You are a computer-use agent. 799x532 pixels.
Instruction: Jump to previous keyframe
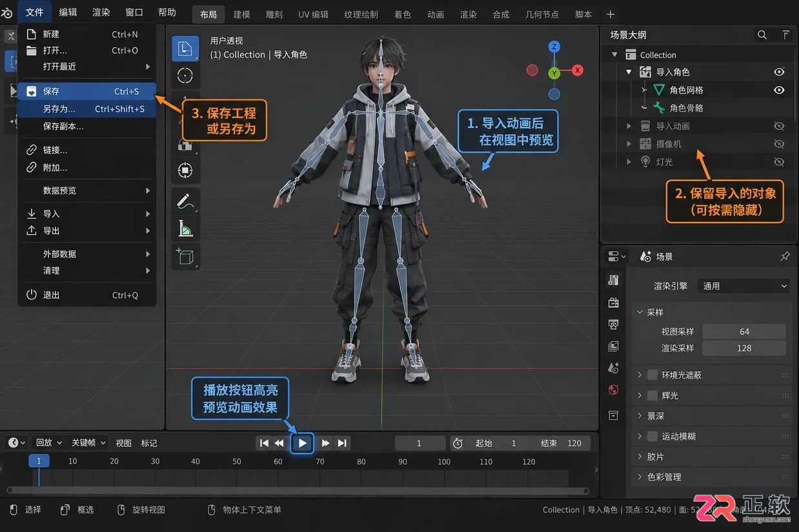[279, 443]
